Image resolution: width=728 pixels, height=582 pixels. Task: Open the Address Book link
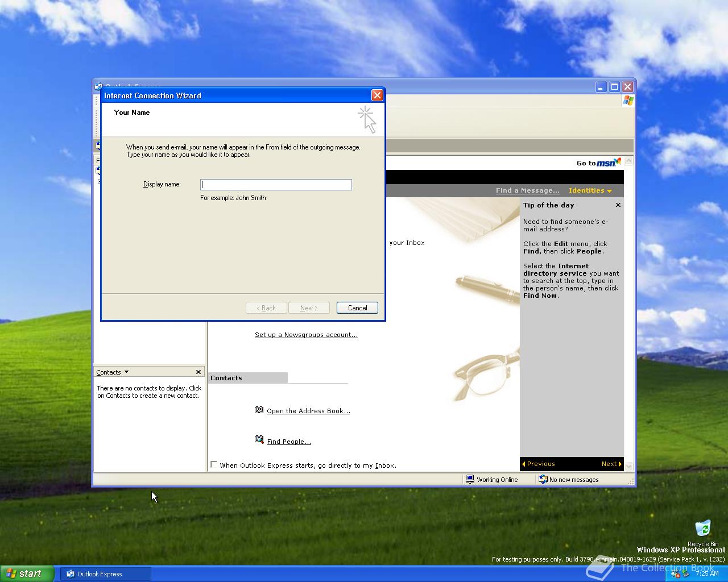308,411
